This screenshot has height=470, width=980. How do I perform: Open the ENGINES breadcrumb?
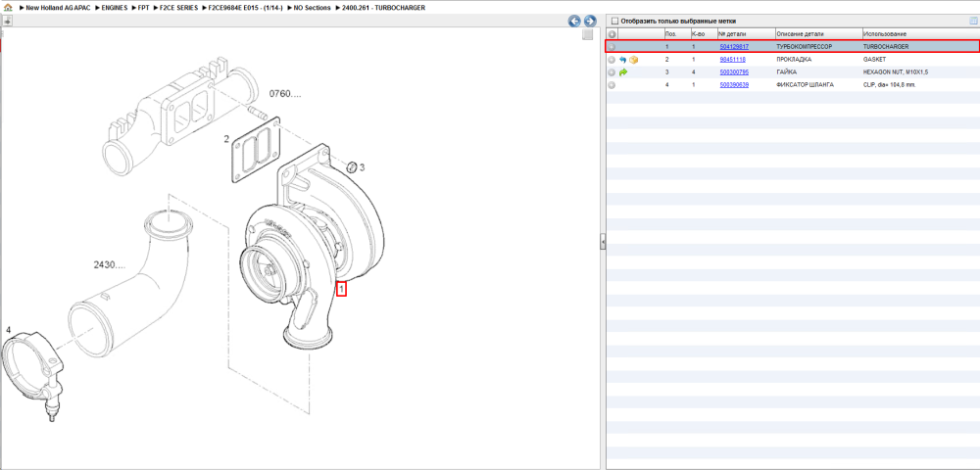115,8
